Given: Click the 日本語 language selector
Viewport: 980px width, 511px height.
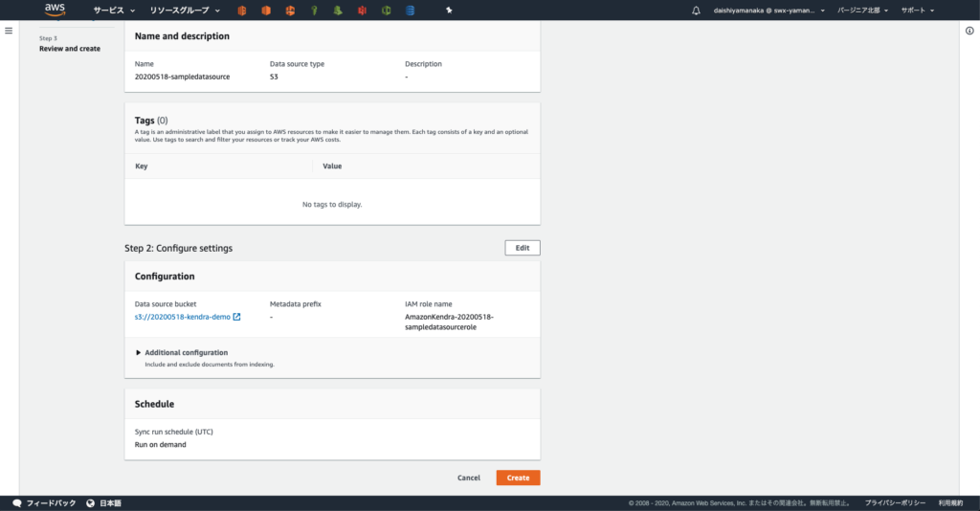Looking at the screenshot, I should pyautogui.click(x=104, y=503).
